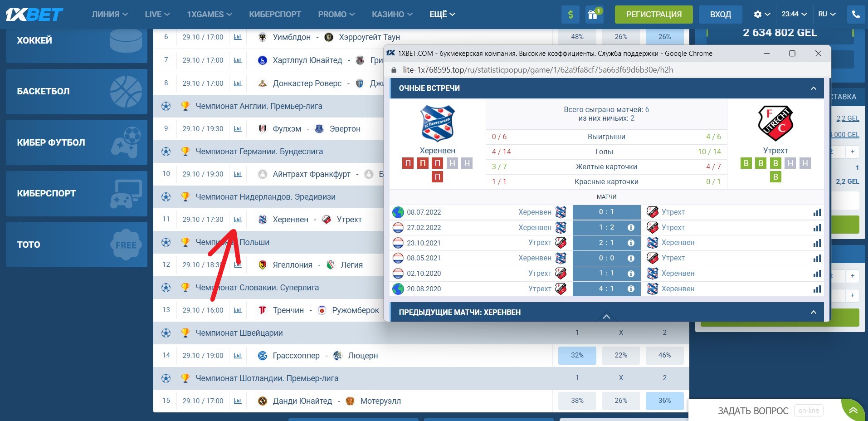Click the 2,2 GEL link
The height and width of the screenshot is (421, 868).
[x=848, y=118]
